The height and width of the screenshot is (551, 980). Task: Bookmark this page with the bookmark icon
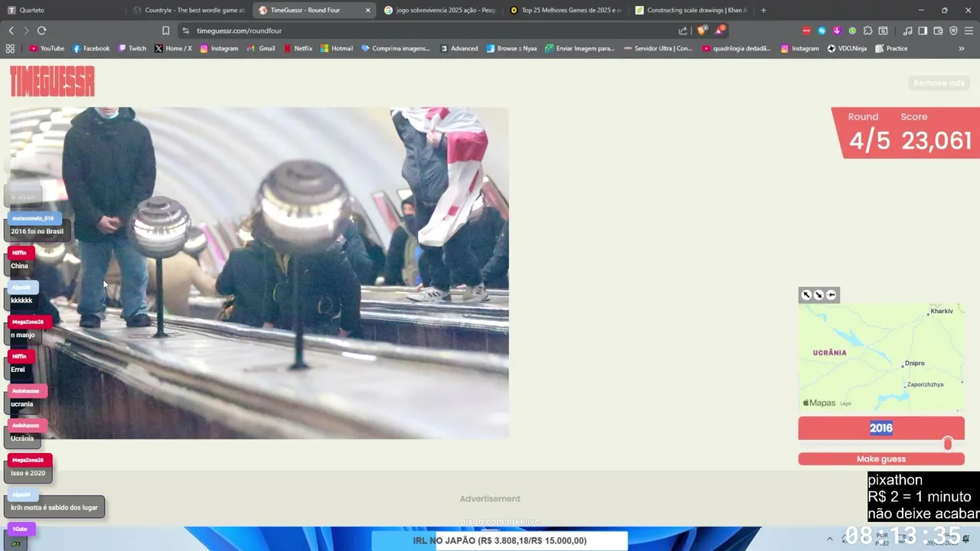165,31
